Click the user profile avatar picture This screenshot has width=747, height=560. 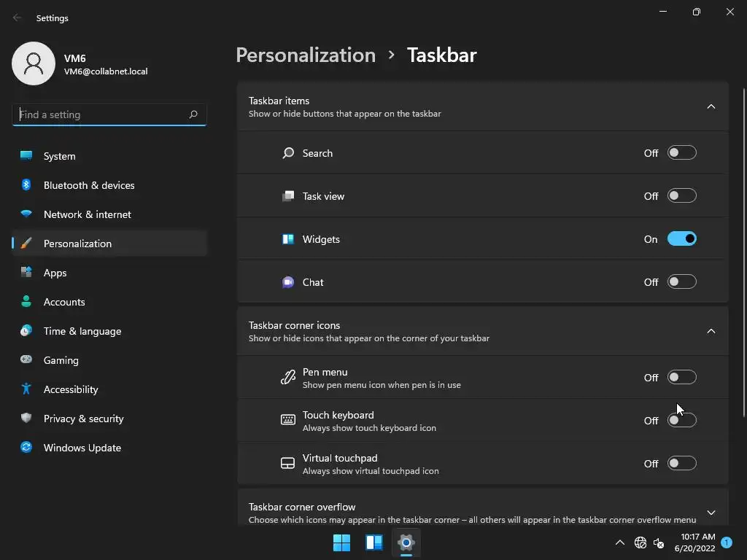point(34,63)
